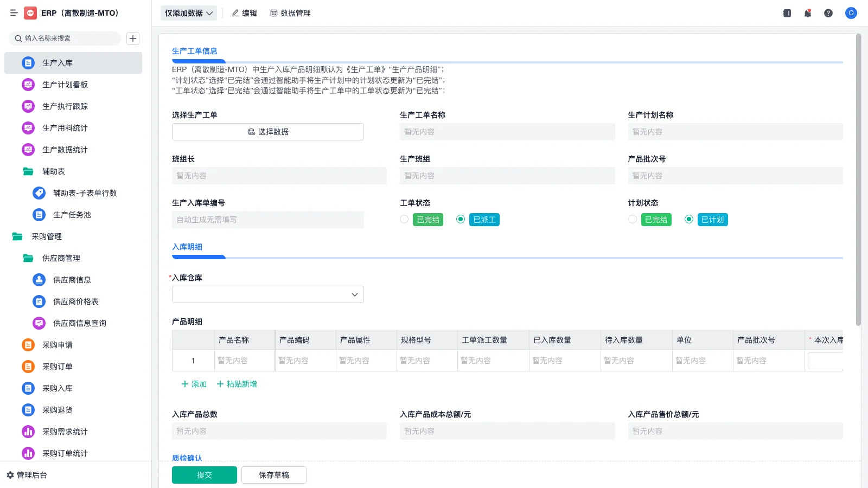The width and height of the screenshot is (868, 488).
Task: Click the 提交 submit button
Action: (204, 474)
